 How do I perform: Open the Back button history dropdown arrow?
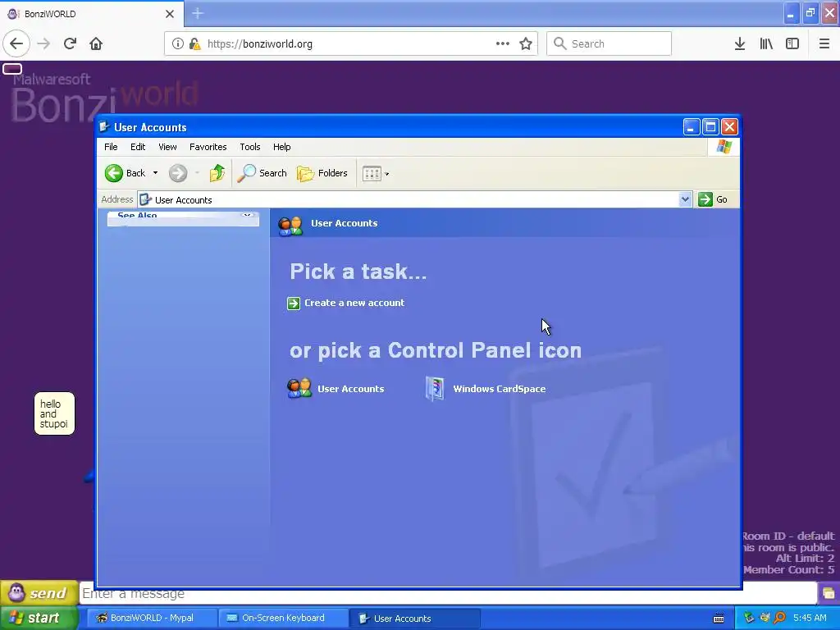(x=155, y=173)
